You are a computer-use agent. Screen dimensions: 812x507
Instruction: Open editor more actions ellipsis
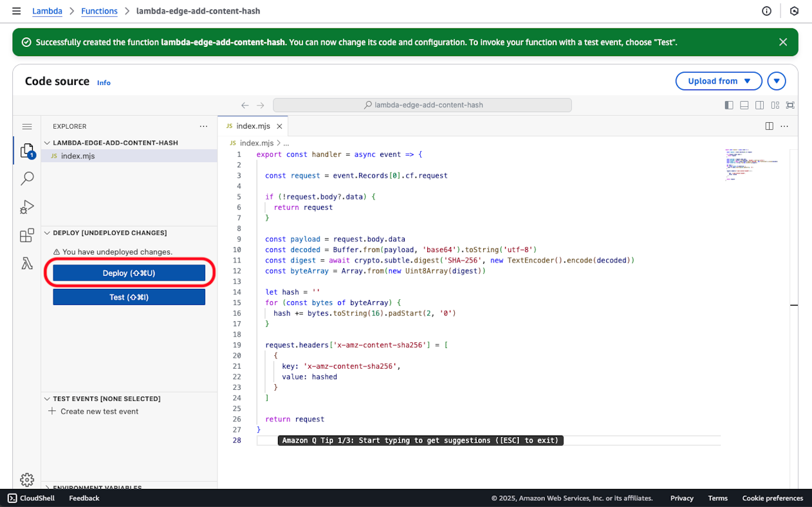point(784,126)
